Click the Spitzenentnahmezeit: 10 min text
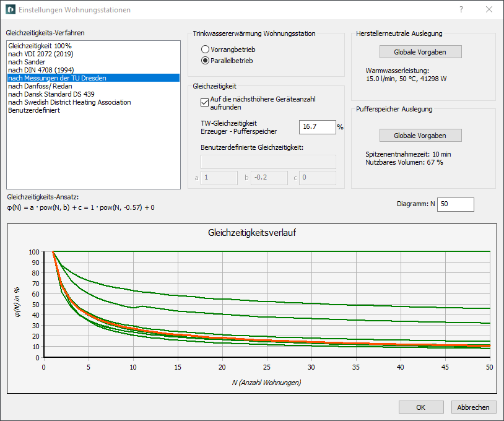This screenshot has width=504, height=421. pos(408,154)
